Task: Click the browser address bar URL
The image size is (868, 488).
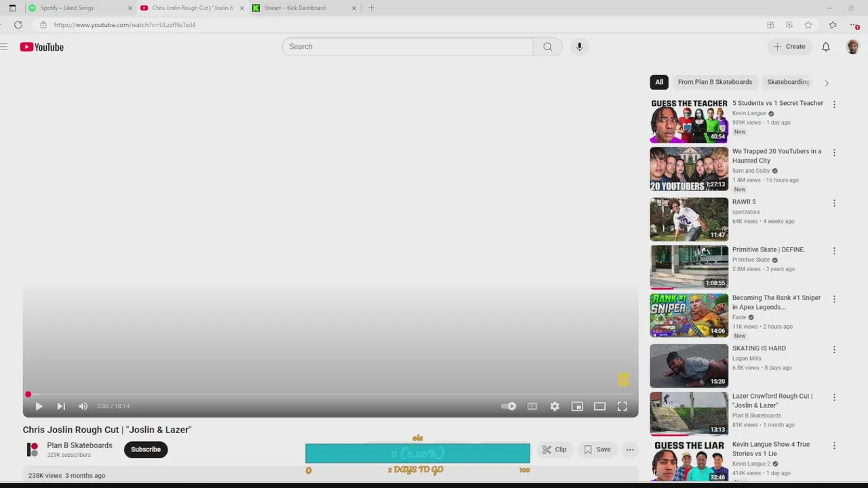Action: click(125, 25)
